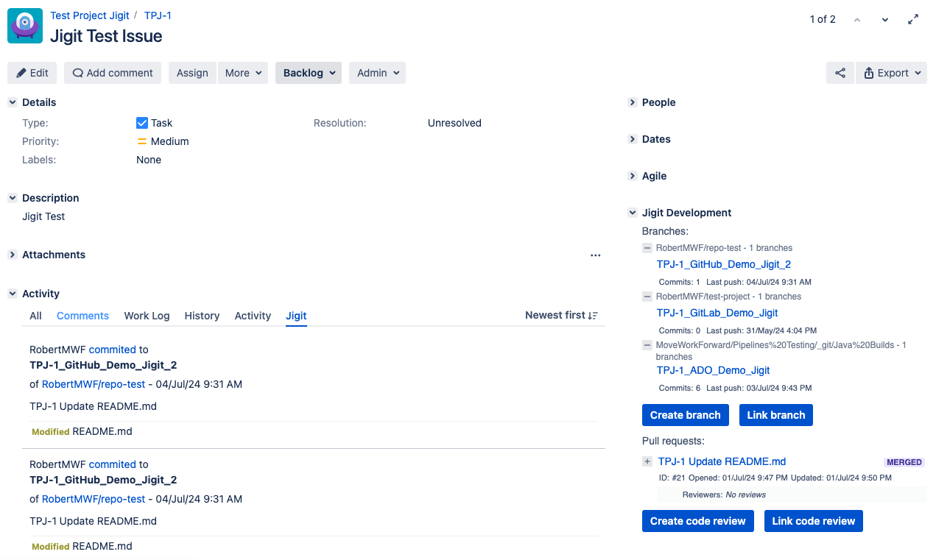The width and height of the screenshot is (936, 560).
Task: Click the share icon button
Action: point(840,73)
